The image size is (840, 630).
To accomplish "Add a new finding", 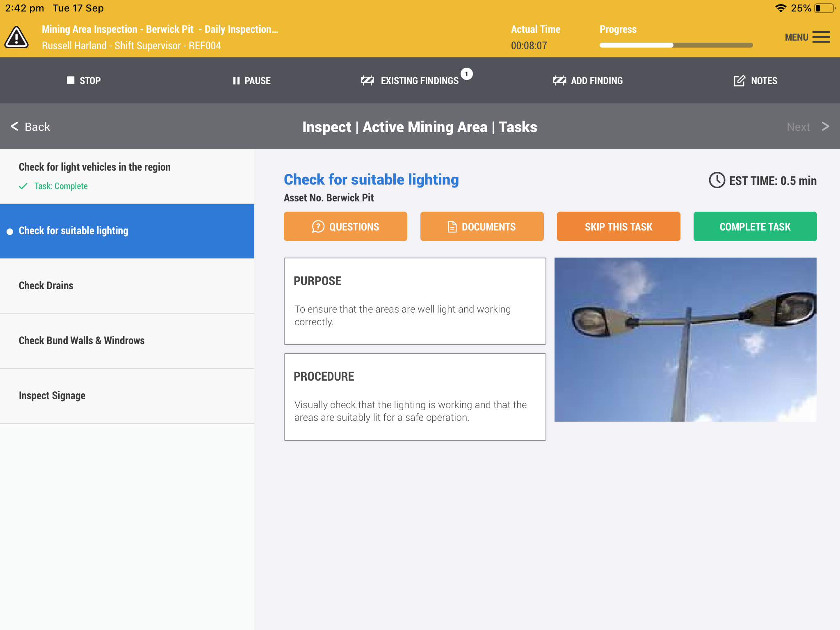I will click(588, 81).
